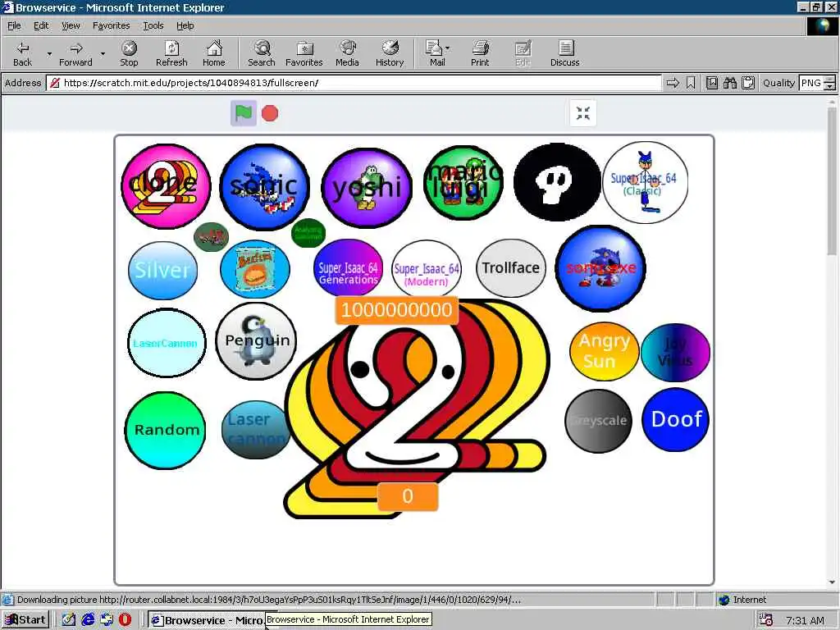
Task: Click the book bookmark icon in address toolbar
Action: tap(711, 83)
